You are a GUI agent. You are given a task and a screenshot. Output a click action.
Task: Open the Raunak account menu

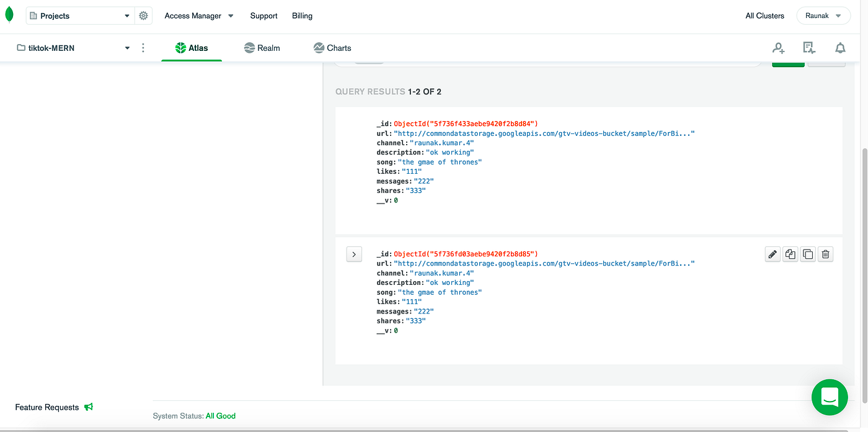click(823, 15)
